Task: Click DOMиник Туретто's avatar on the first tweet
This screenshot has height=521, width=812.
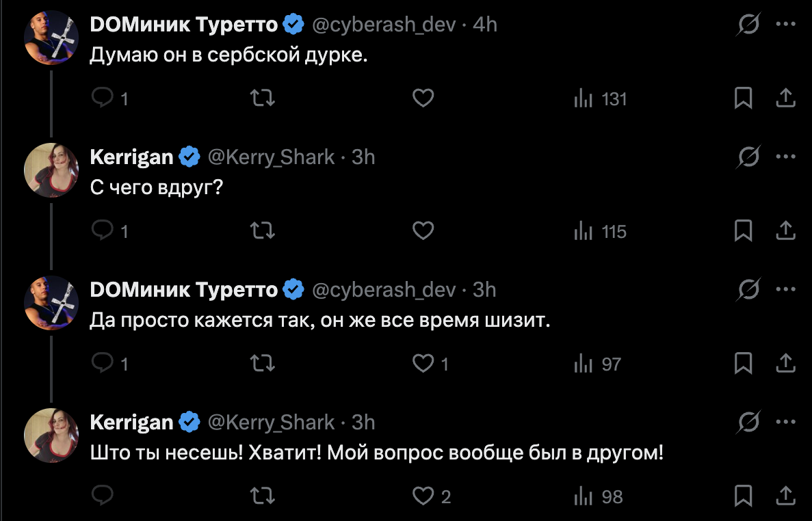Action: tap(51, 38)
